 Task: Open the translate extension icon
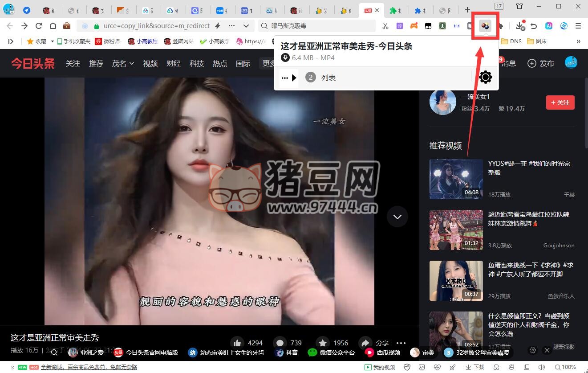click(x=400, y=26)
